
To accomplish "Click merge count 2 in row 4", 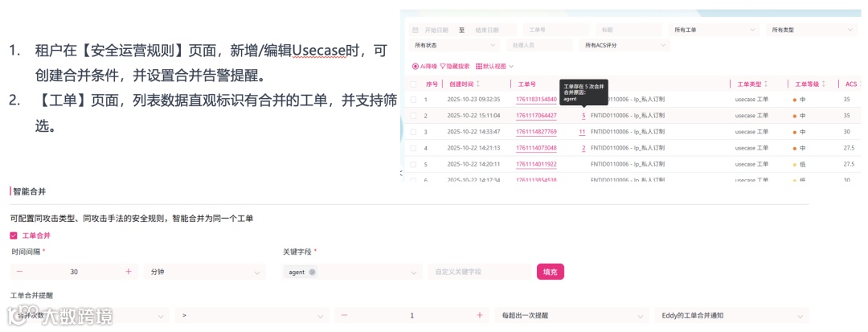I will pos(583,148).
